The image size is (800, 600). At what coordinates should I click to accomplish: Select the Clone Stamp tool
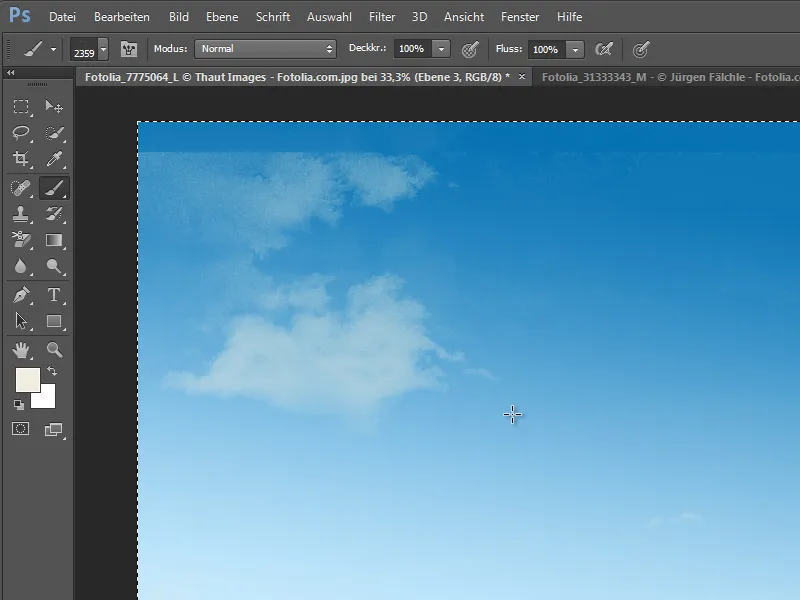[21, 214]
